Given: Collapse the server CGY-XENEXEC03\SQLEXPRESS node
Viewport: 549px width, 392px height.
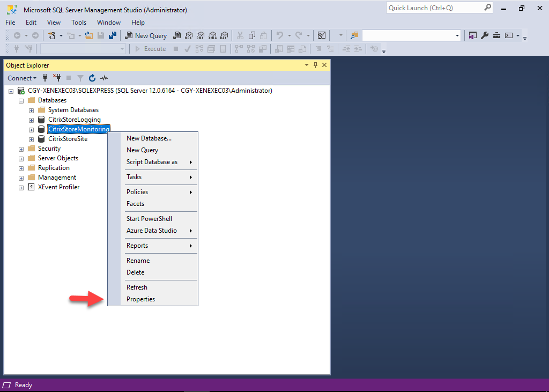Looking at the screenshot, I should pyautogui.click(x=11, y=91).
